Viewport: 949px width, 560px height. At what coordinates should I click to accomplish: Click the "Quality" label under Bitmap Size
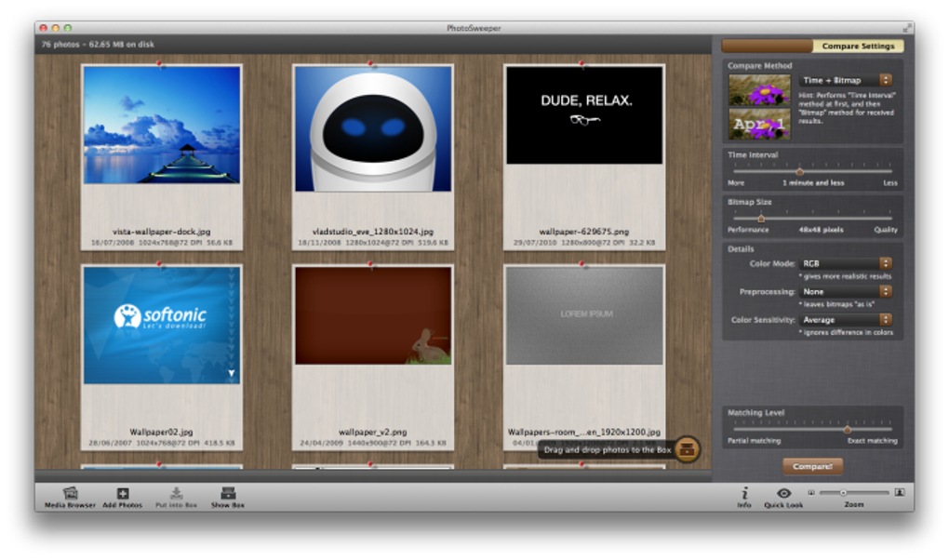pyautogui.click(x=886, y=230)
